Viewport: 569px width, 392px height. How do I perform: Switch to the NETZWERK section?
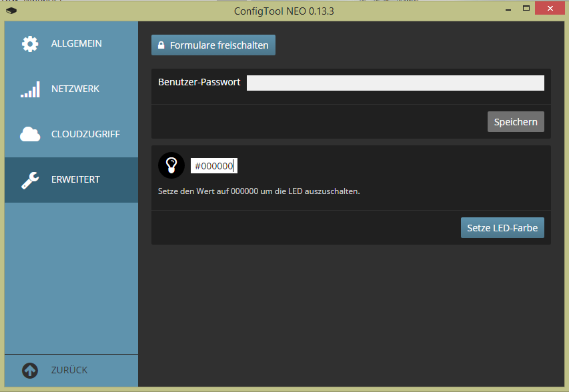[75, 89]
